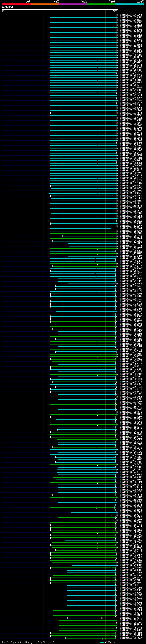Click hit UniRef100_Q9SM46

click(x=131, y=312)
